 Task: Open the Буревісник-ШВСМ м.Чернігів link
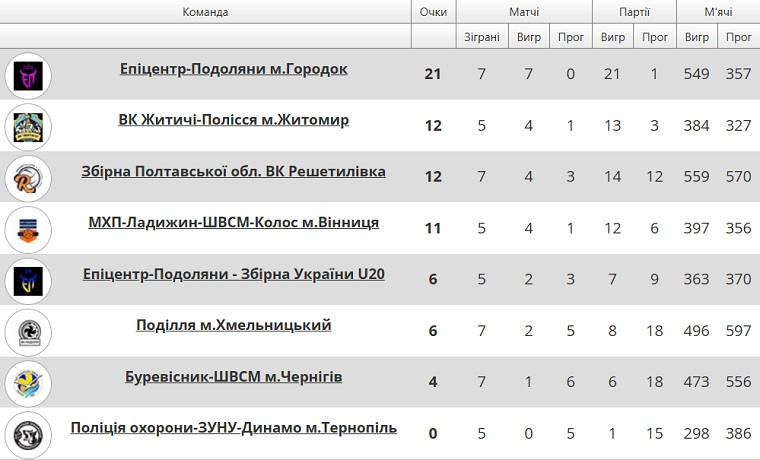(234, 376)
